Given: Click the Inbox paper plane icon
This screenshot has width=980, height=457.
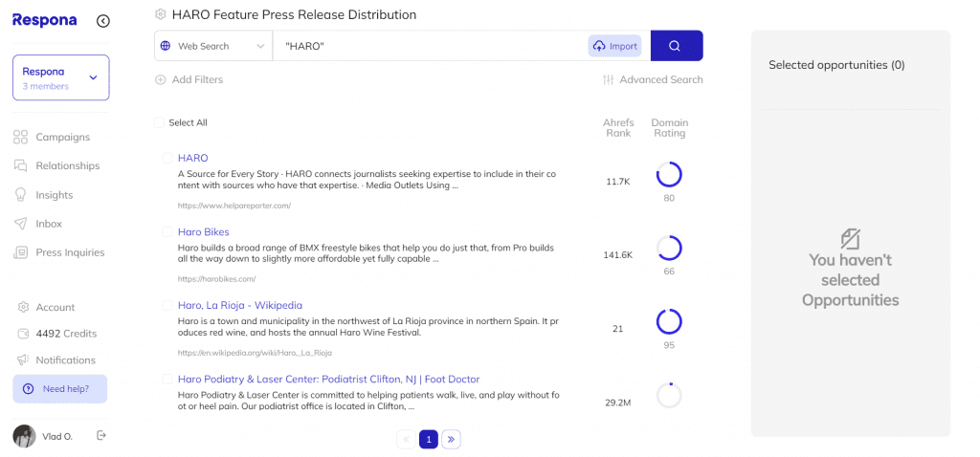Looking at the screenshot, I should pos(20,224).
